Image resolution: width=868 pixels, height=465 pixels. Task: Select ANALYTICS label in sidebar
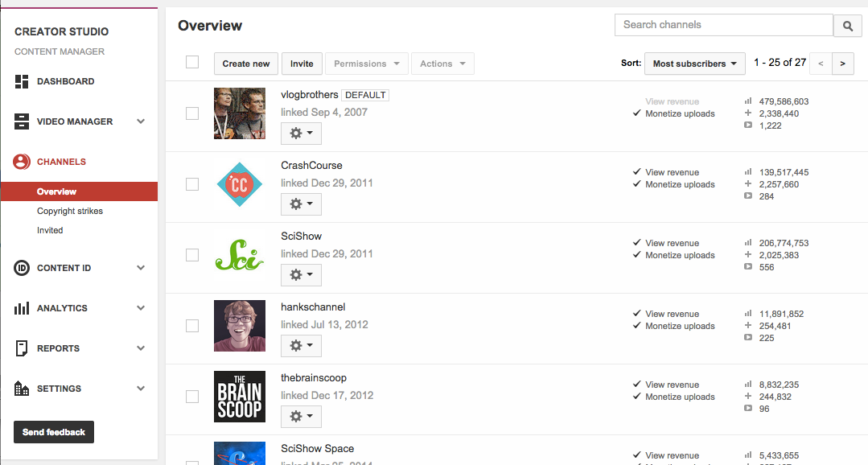(62, 308)
